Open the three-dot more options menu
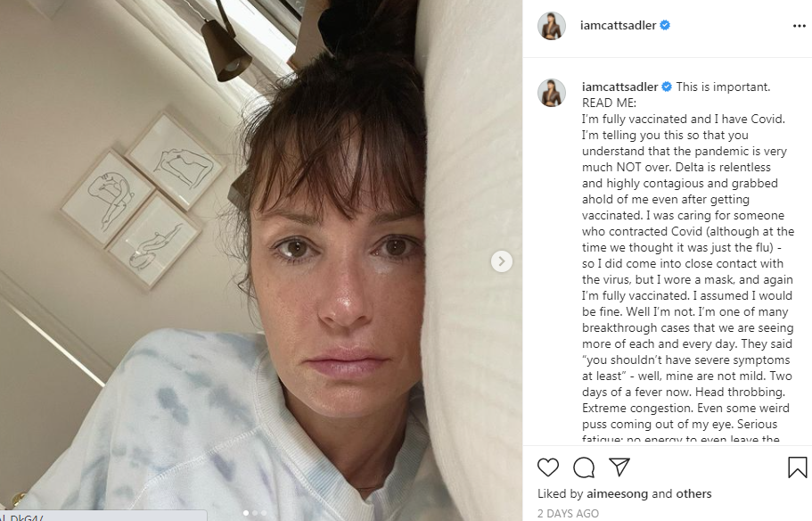The height and width of the screenshot is (521, 812). pyautogui.click(x=799, y=26)
